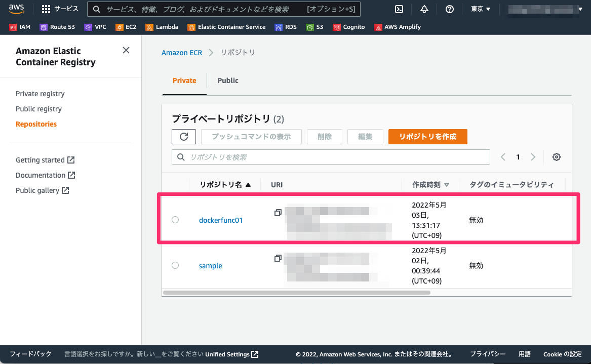Image resolution: width=591 pixels, height=364 pixels.
Task: Click the Amazon ECR breadcrumb
Action: tap(182, 53)
